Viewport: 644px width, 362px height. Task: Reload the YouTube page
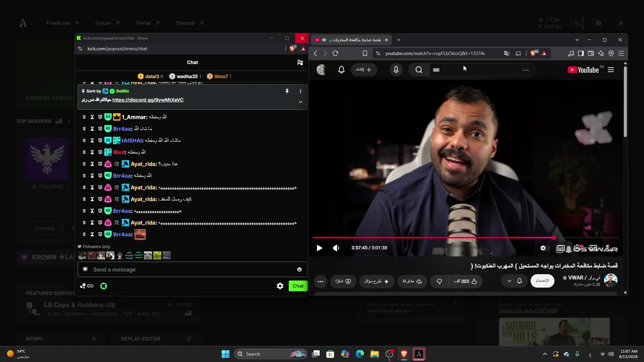tap(335, 53)
